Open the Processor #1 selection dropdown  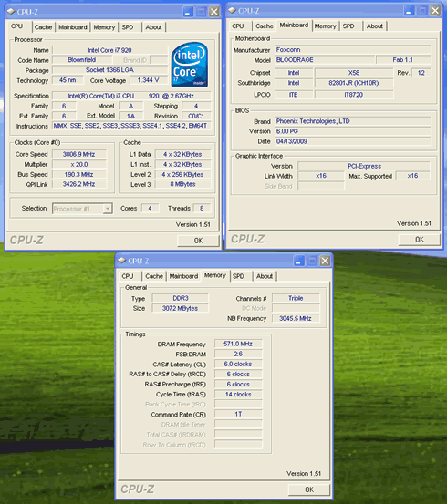point(108,209)
